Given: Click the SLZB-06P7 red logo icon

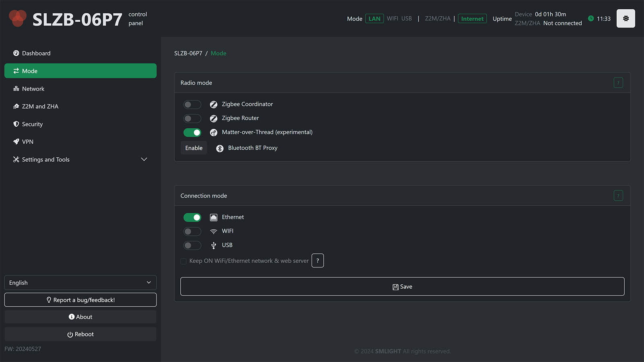Looking at the screenshot, I should (x=17, y=18).
